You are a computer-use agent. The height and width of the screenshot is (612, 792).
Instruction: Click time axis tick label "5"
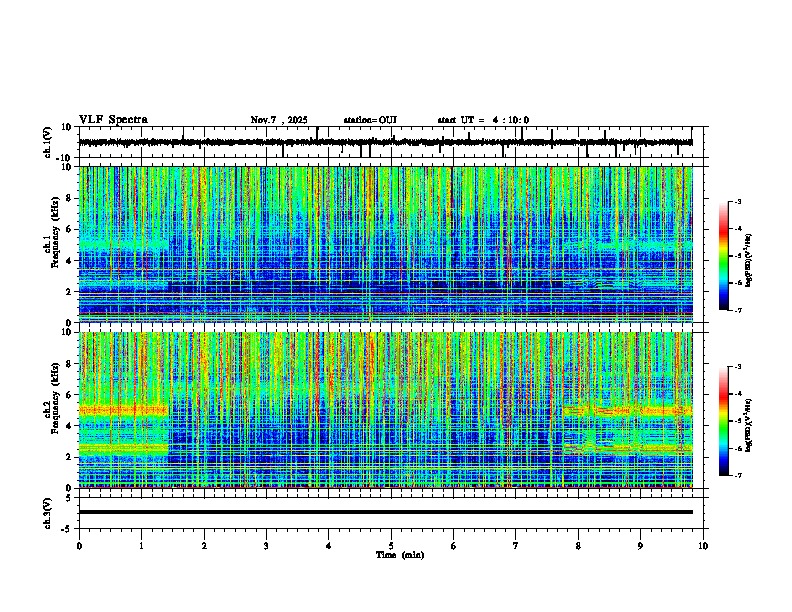pyautogui.click(x=391, y=546)
